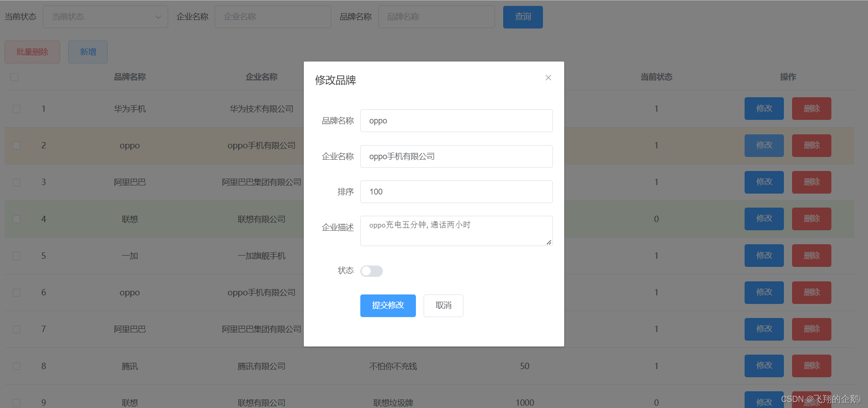Viewport: 868px width, 408px height.
Task: Click 修改 for row 1 华为手机
Action: click(764, 109)
